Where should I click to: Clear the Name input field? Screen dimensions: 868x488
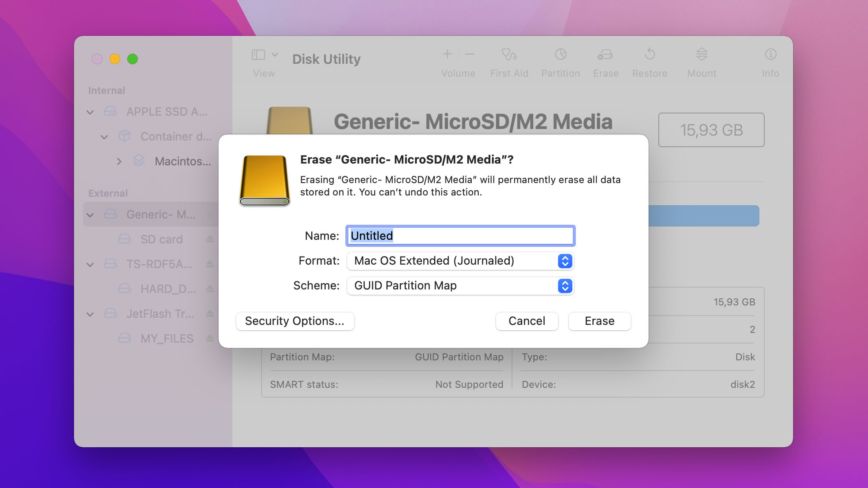point(460,235)
